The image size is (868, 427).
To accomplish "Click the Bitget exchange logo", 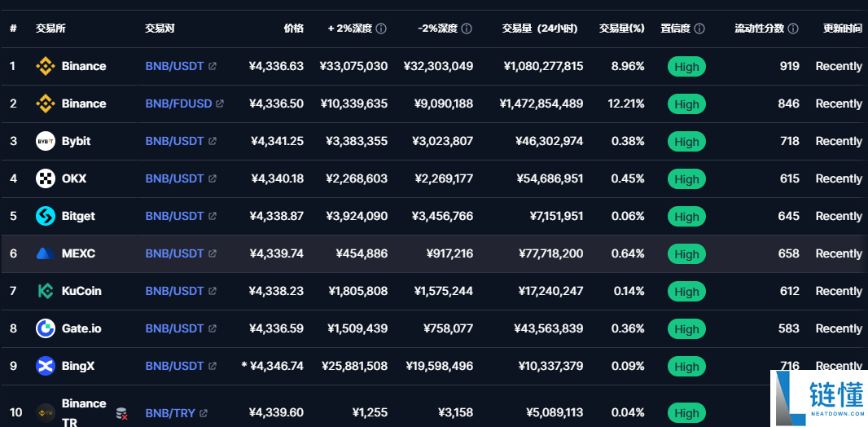I will 46,217.
